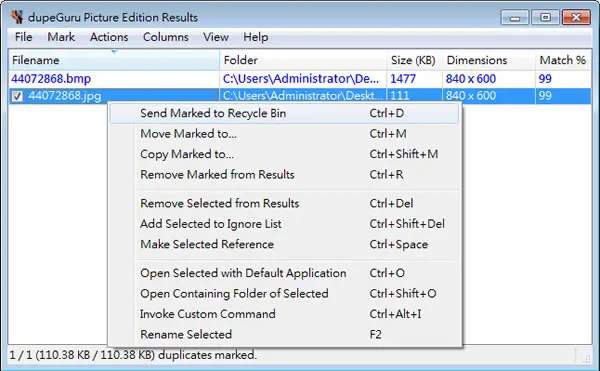Choose Rename Selected

click(x=284, y=334)
